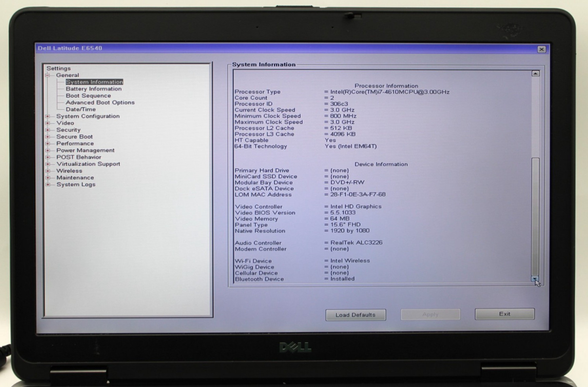Expand the POST Behavior node
588x387 pixels.
point(48,157)
